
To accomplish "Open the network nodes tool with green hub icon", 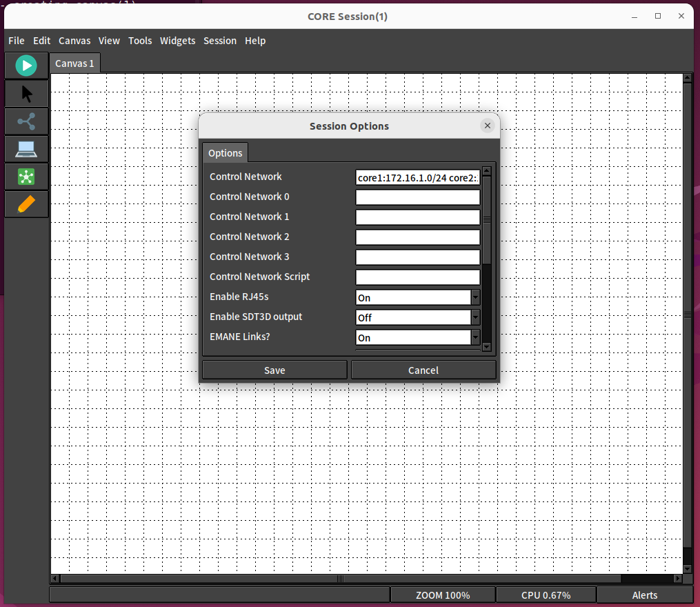I will (26, 177).
